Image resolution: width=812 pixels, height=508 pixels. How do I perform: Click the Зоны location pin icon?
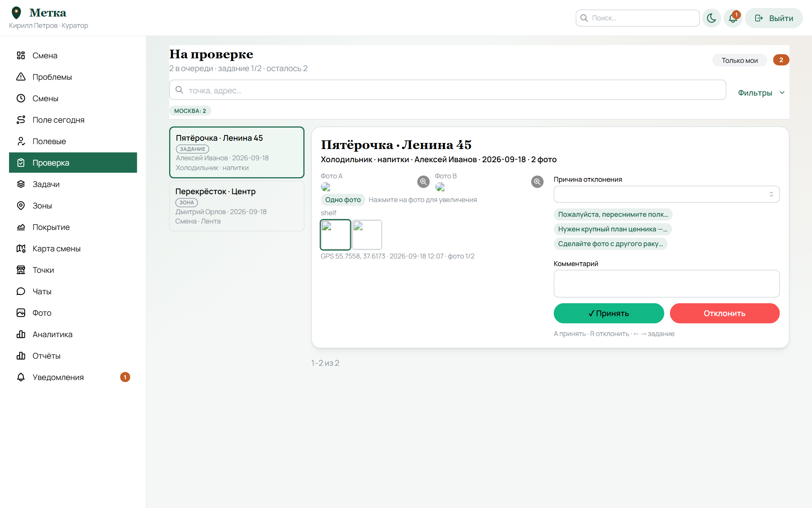pos(21,206)
